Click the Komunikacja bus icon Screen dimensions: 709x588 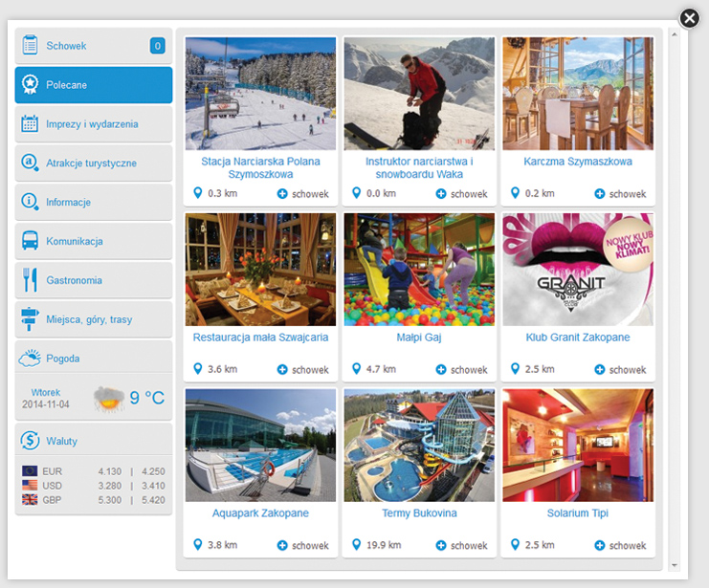pos(30,242)
